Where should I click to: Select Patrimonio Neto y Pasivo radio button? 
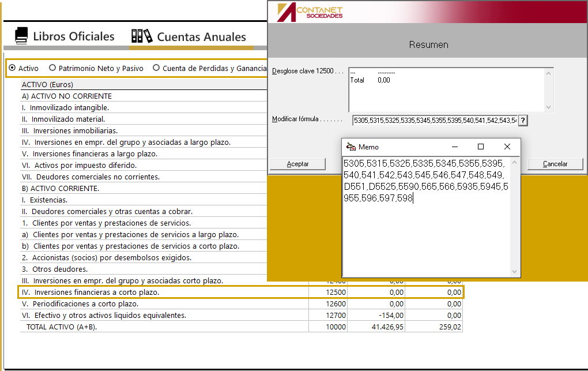pos(52,68)
